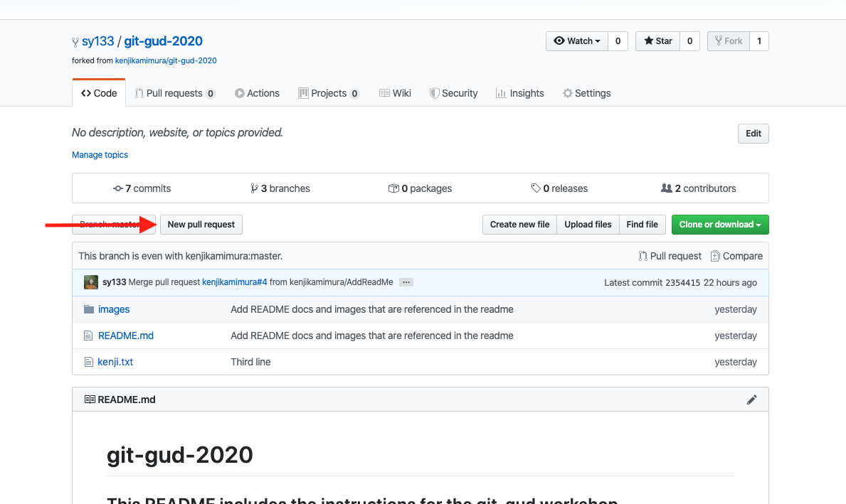View the 3 branches list
Screen dimensions: 846x504
(280, 188)
